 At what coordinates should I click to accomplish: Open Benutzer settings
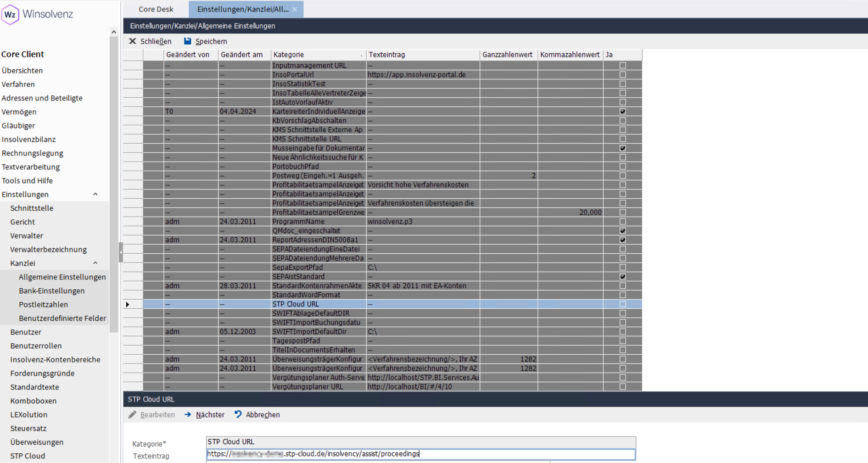pyautogui.click(x=26, y=332)
